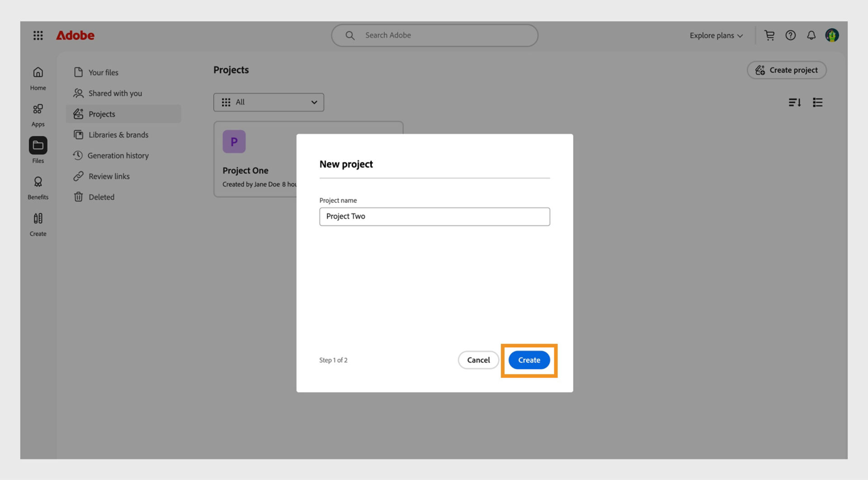Screen dimensions: 868x480
Task: Open the Apps section in the sidebar
Action: 38,114
